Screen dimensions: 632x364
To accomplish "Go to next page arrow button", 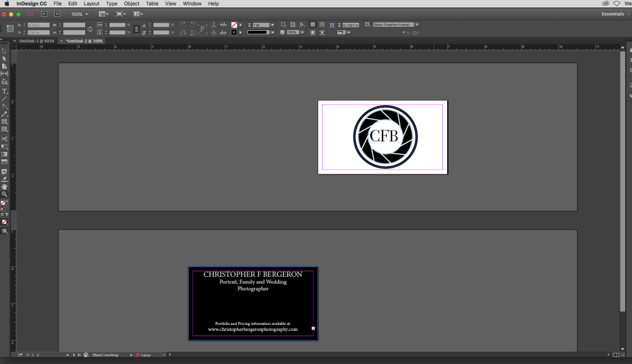I will point(74,355).
